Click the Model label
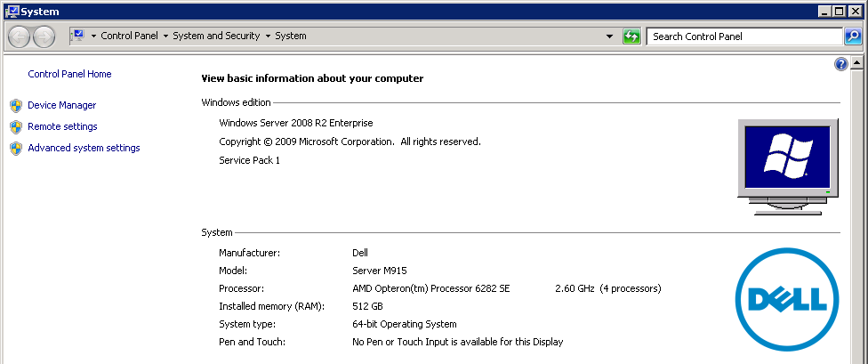Image resolution: width=868 pixels, height=364 pixels. [232, 271]
